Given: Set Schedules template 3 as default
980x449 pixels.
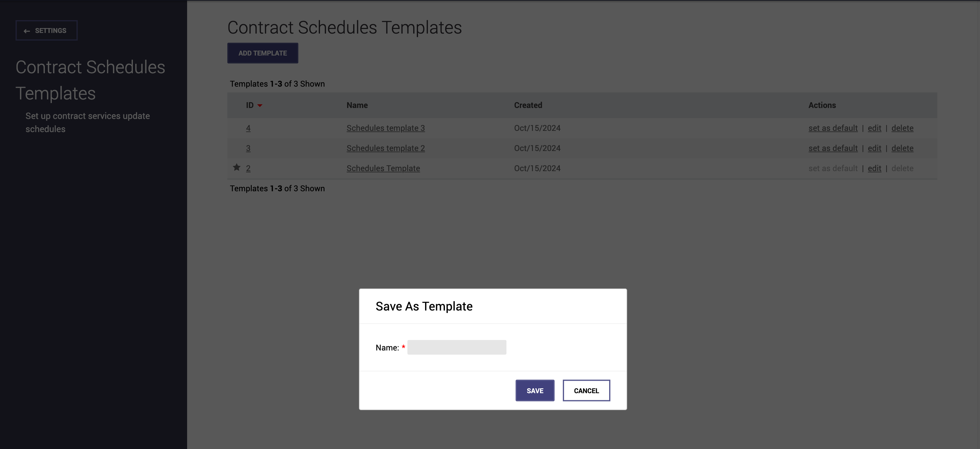Looking at the screenshot, I should coord(833,128).
